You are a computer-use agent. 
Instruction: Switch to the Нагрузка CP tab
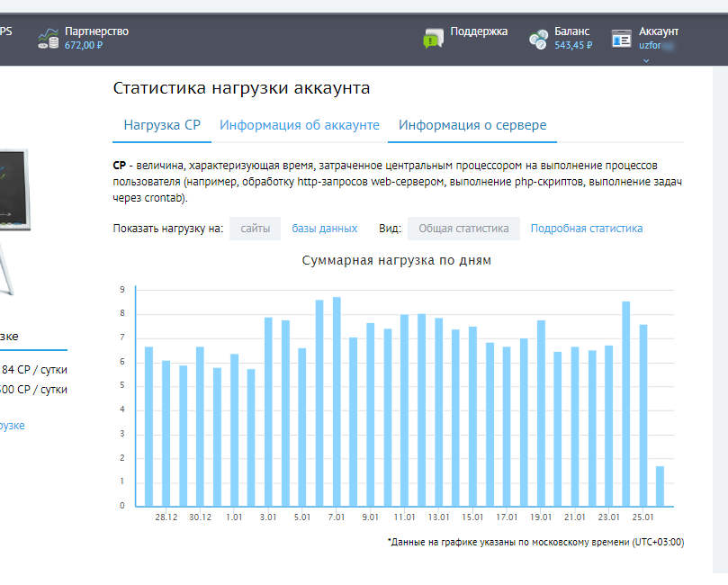point(162,125)
